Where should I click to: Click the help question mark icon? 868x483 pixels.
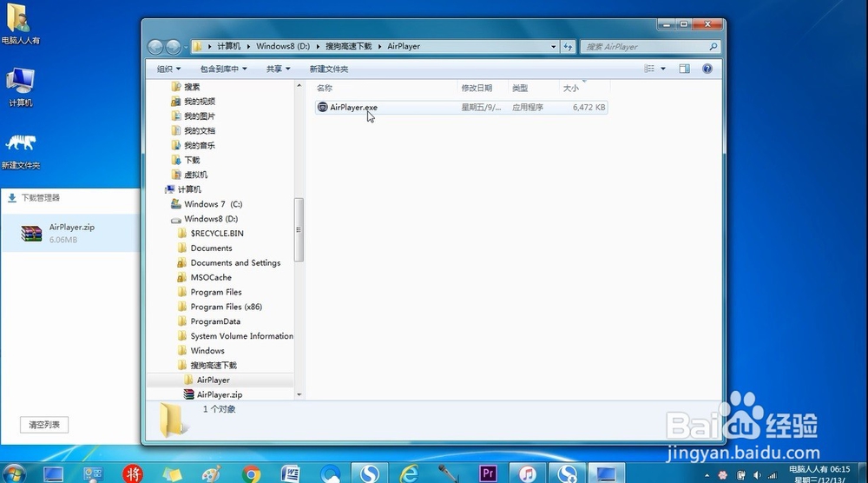coord(707,69)
